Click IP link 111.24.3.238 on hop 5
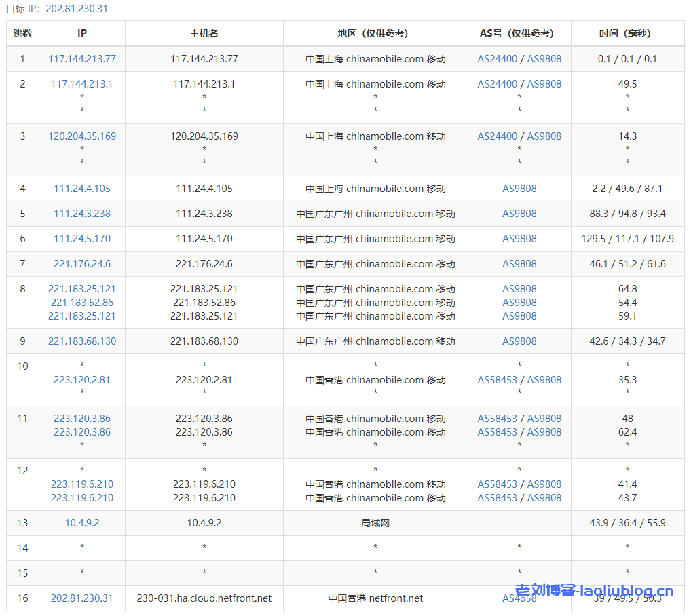 (x=81, y=214)
